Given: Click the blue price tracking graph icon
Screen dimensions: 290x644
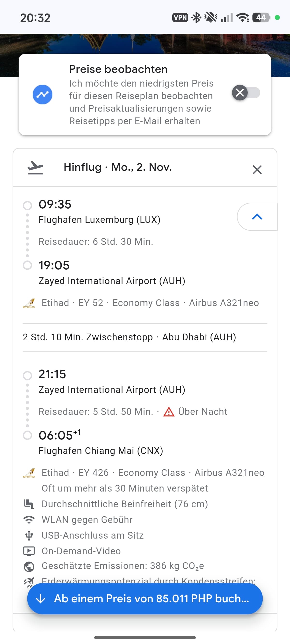Looking at the screenshot, I should tap(43, 95).
